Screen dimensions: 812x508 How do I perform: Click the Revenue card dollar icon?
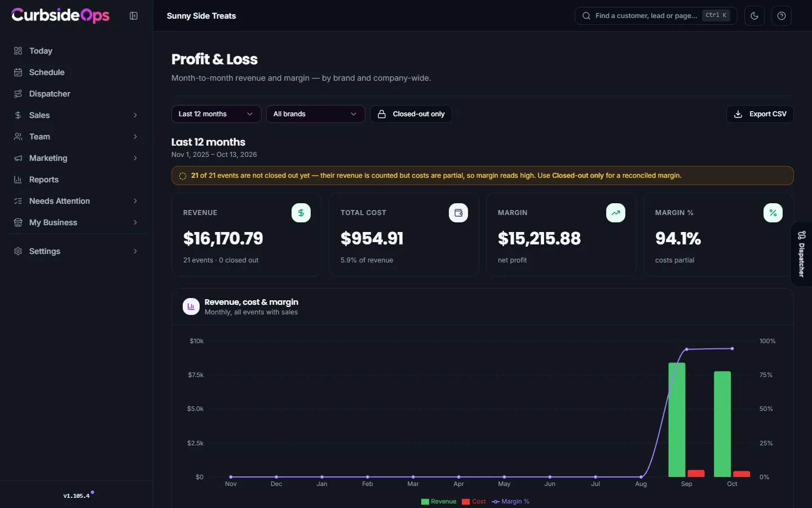pos(301,213)
